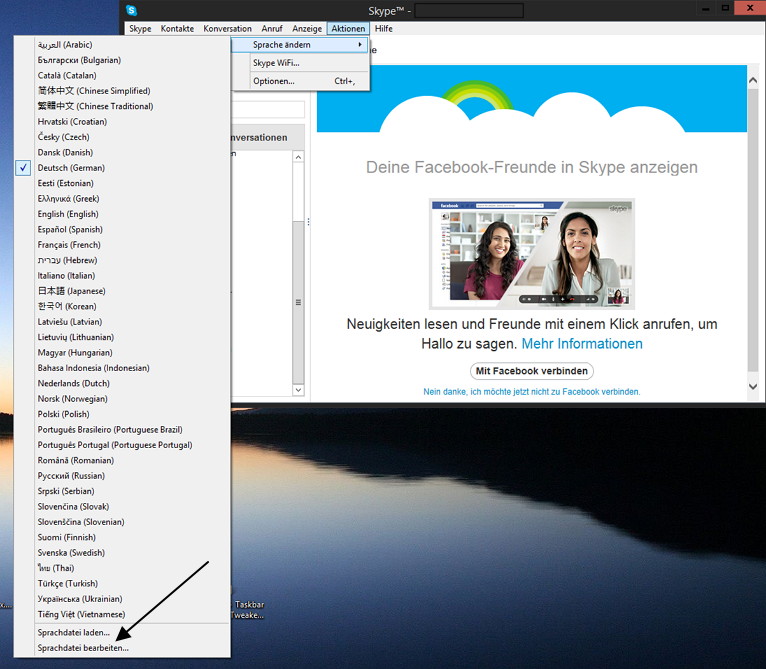
Task: Select Latviešu (Latvian)
Action: (122, 322)
